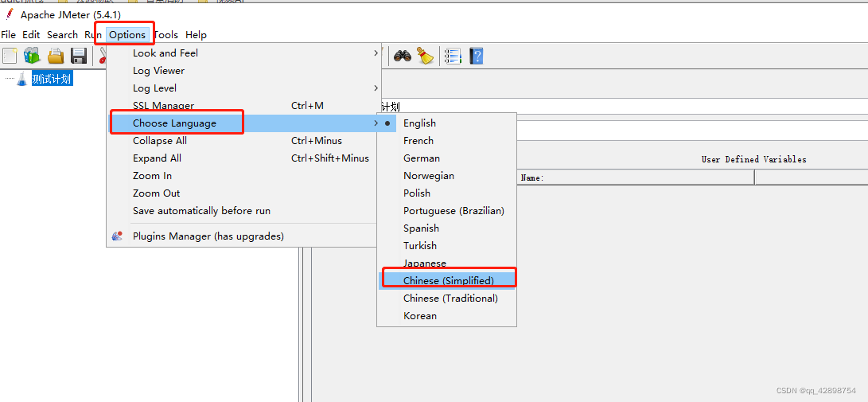Screen dimensions: 868x402
Task: Select Portuguese (Brazilian) language option
Action: click(447, 211)
